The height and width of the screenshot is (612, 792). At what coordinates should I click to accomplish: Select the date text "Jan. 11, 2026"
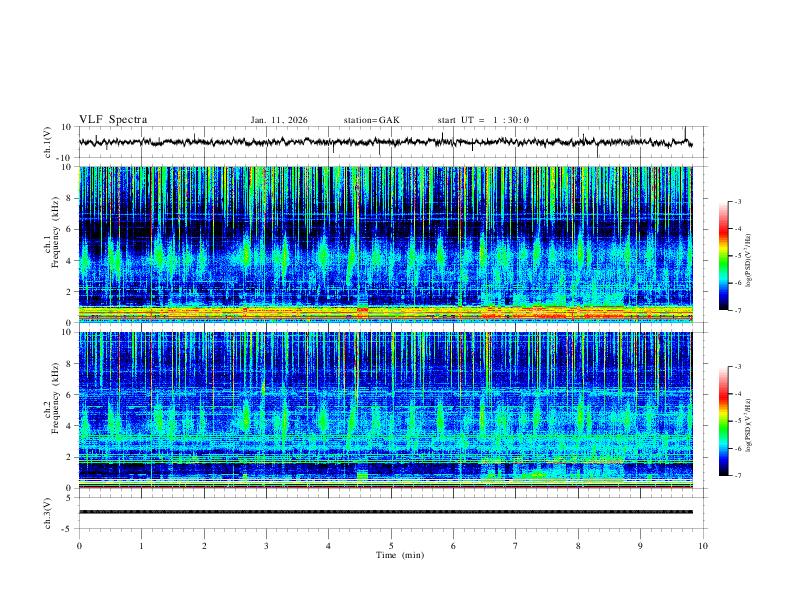click(x=279, y=120)
